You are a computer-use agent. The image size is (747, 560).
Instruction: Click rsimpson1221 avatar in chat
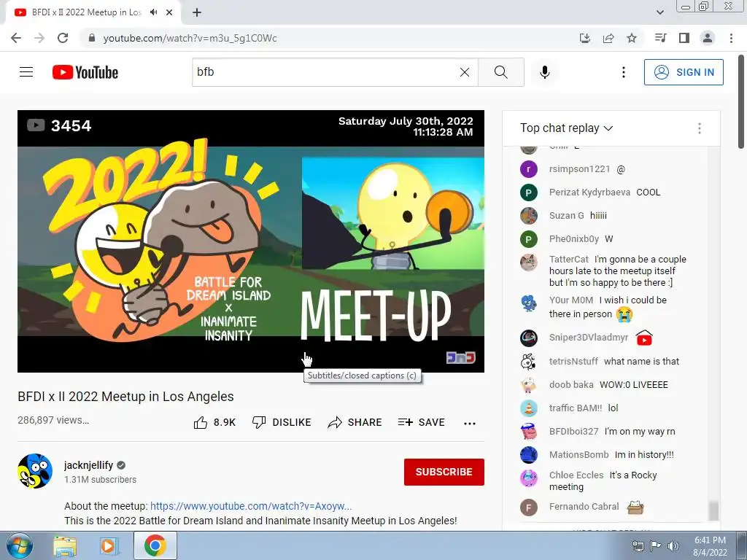[x=529, y=169]
